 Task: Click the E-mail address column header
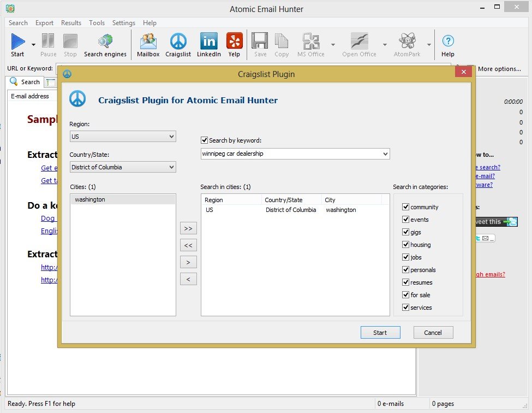(32, 96)
